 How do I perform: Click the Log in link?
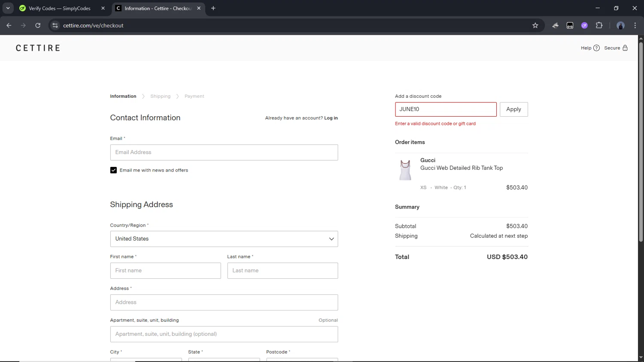pos(331,118)
